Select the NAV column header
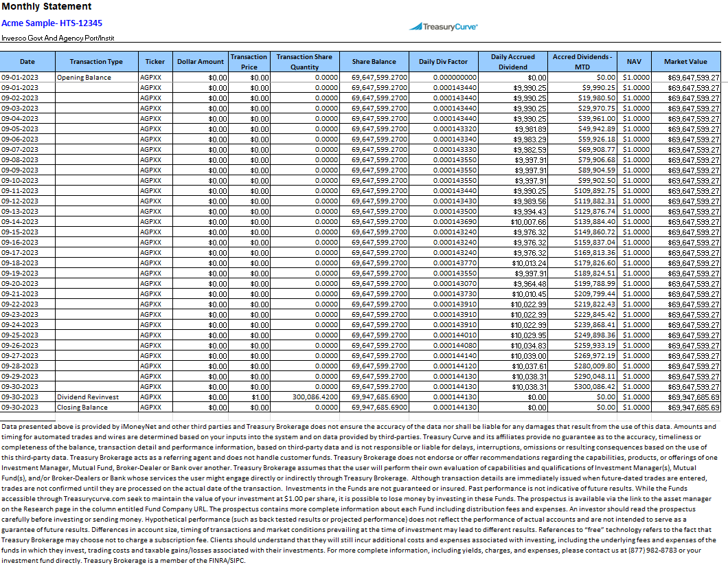 coord(634,62)
